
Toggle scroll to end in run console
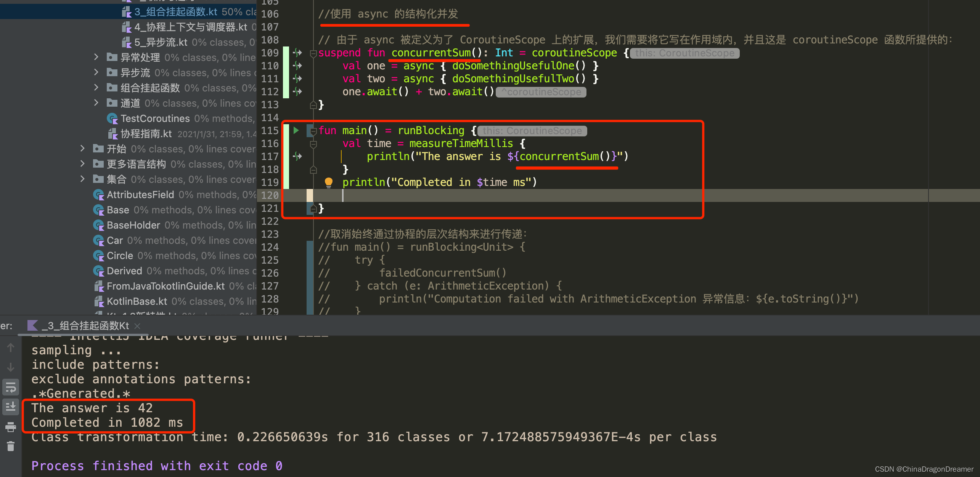(11, 407)
